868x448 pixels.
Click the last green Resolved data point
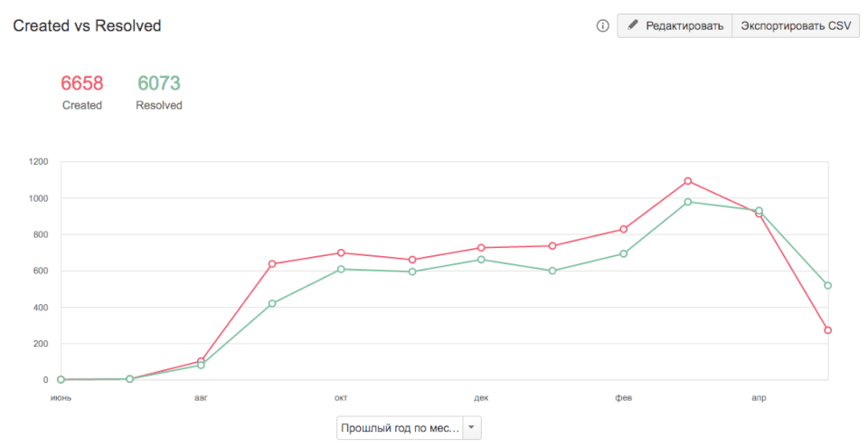(827, 285)
